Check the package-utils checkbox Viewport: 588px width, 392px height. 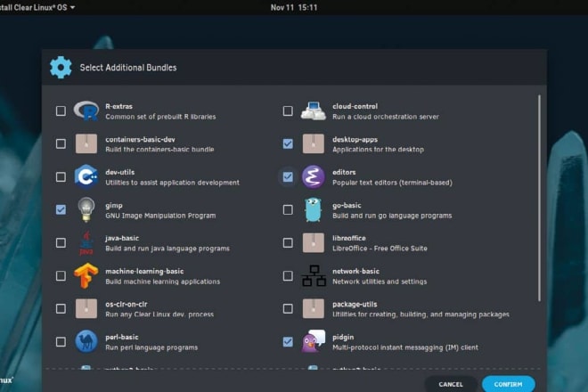288,309
